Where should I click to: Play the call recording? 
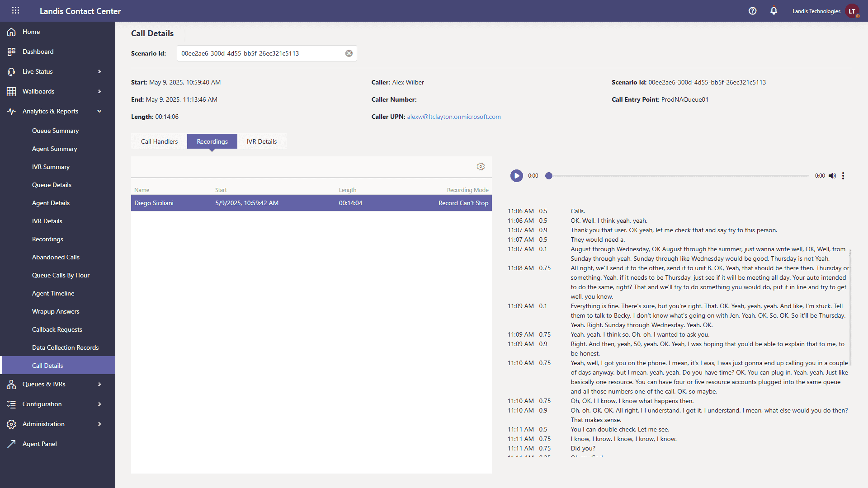[x=516, y=176]
